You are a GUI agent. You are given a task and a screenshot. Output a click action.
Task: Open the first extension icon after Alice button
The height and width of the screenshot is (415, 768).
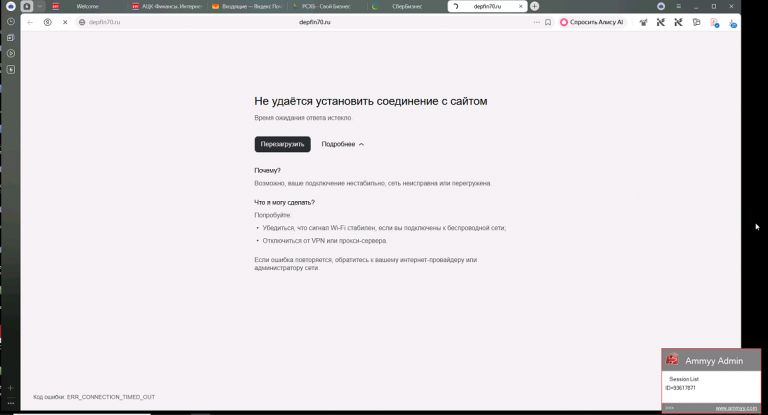coord(643,22)
